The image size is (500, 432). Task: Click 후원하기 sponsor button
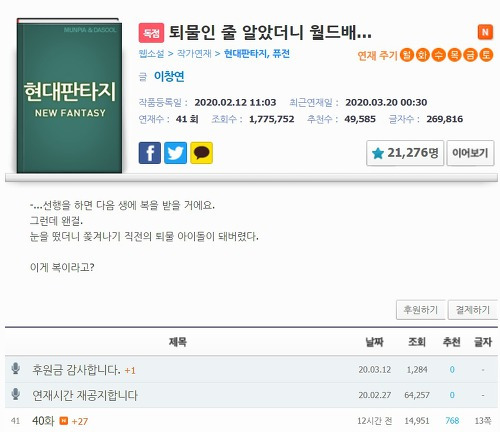coord(421,310)
